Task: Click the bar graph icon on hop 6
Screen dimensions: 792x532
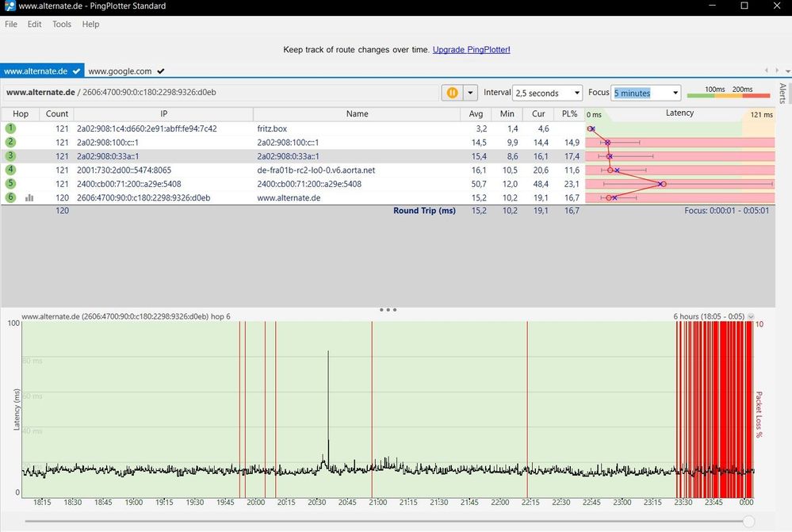Action: click(x=29, y=198)
